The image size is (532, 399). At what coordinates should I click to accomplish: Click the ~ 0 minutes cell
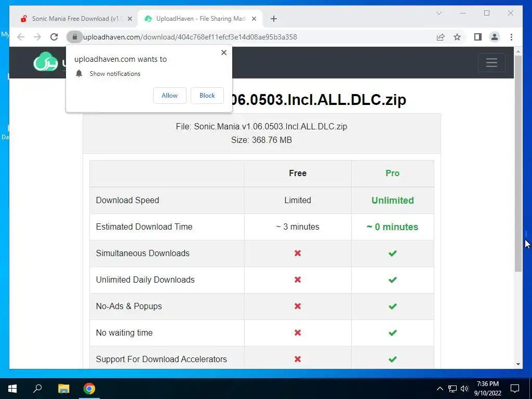click(x=393, y=227)
